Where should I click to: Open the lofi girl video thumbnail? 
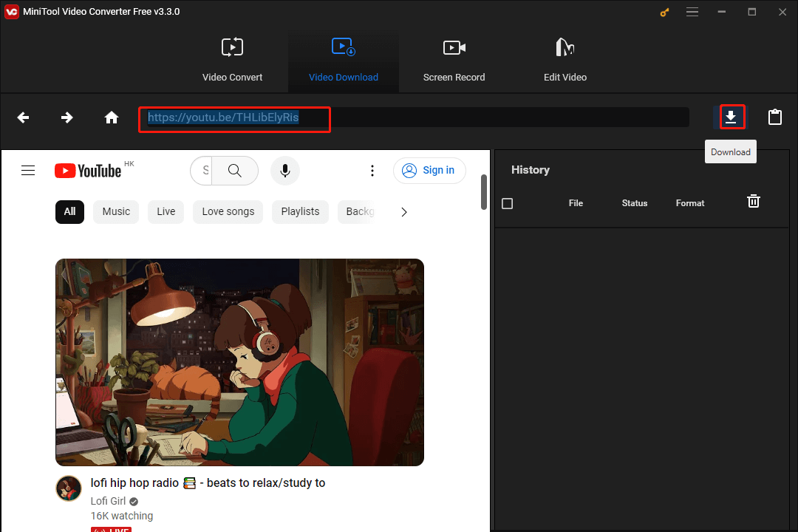coord(239,362)
